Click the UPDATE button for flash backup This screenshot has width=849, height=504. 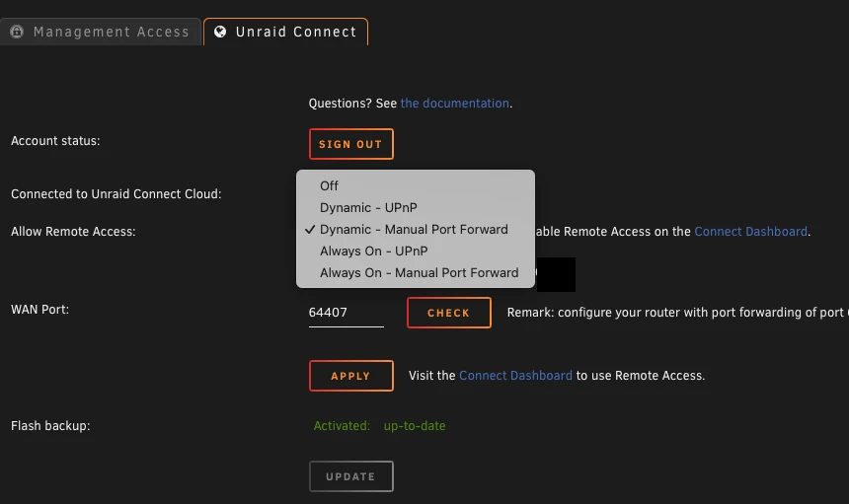[351, 476]
